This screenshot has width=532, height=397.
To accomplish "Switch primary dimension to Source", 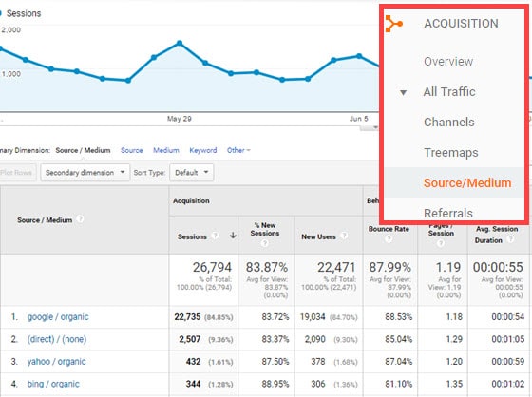I will tap(132, 150).
